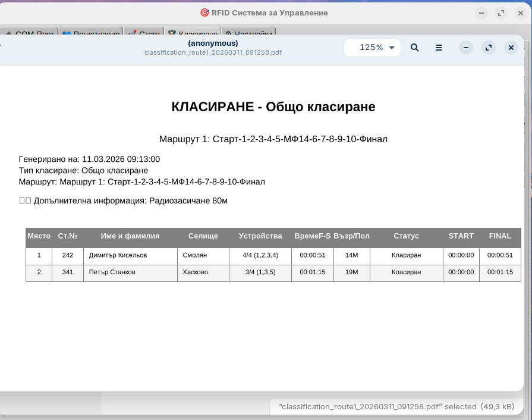
Task: Click the Петър Станков name cell
Action: point(112,272)
